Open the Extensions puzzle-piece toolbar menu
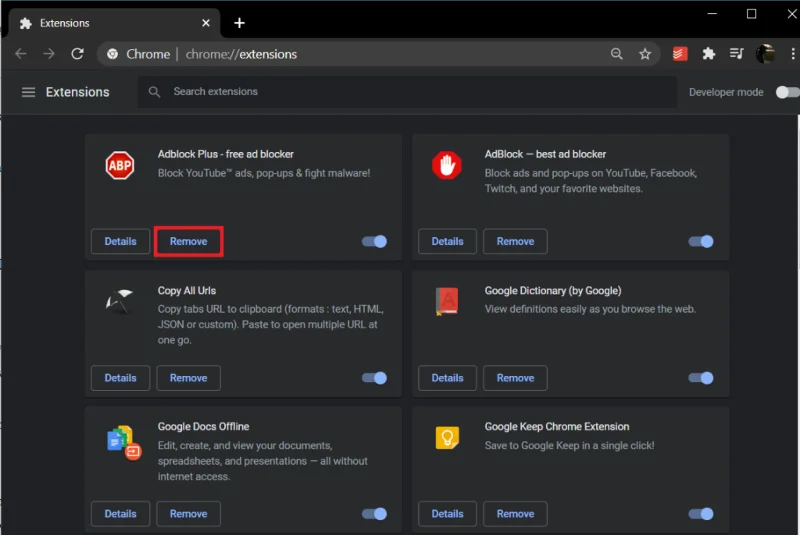This screenshot has width=800, height=535. [x=709, y=54]
